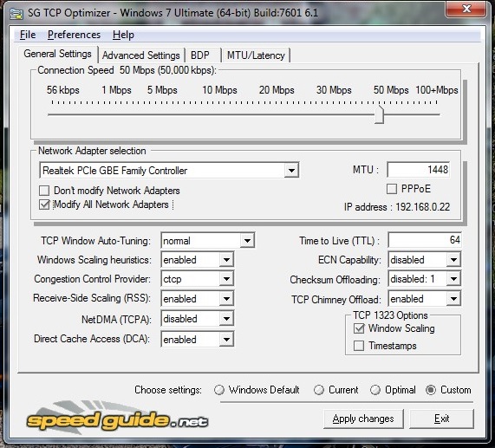Open the Help menu

(123, 35)
